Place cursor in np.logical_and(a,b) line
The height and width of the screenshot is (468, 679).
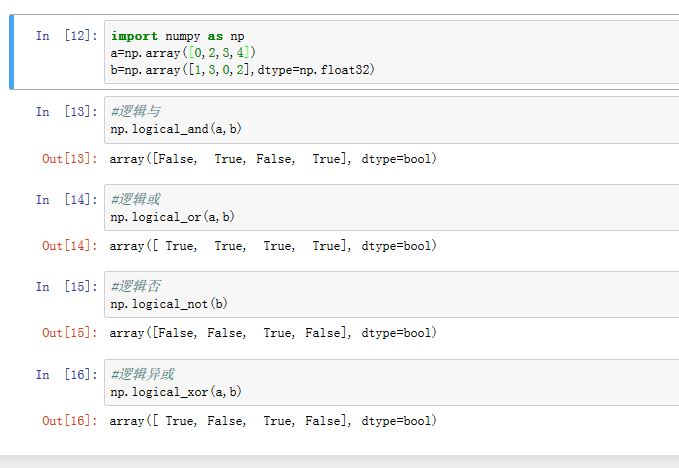click(176, 129)
